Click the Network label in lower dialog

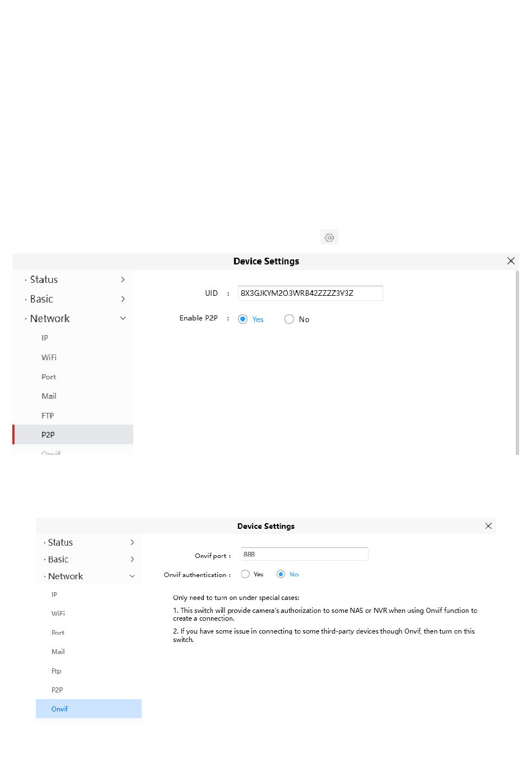[66, 576]
